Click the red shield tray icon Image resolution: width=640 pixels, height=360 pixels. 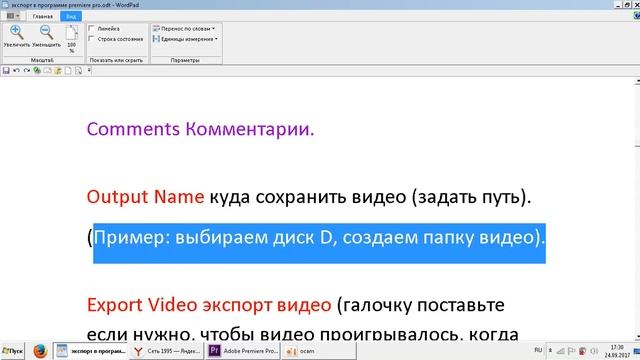582,351
